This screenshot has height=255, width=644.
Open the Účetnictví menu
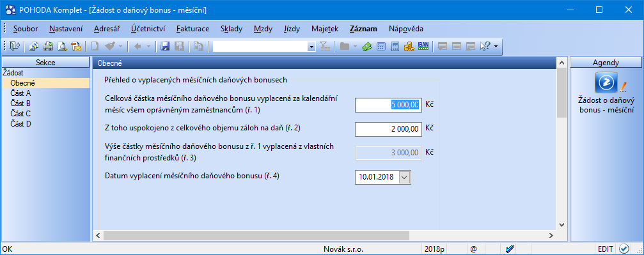(148, 29)
